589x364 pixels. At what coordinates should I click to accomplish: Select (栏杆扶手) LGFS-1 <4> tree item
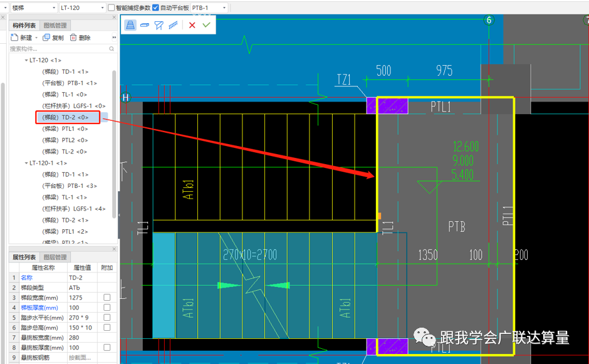74,209
